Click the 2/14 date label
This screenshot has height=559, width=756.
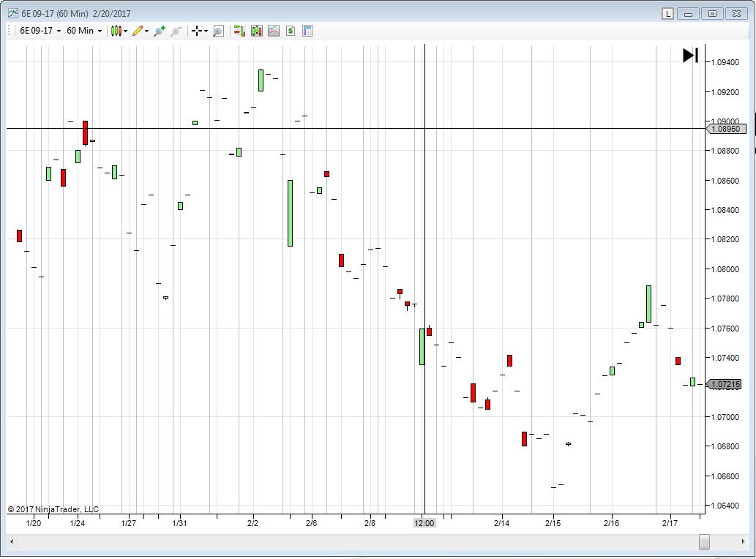coord(501,523)
